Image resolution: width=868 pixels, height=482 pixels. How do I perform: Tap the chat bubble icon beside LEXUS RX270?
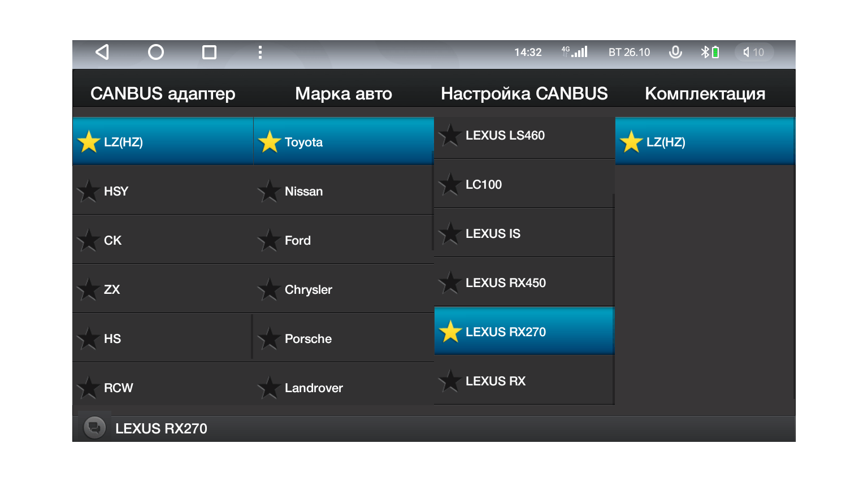click(x=94, y=428)
